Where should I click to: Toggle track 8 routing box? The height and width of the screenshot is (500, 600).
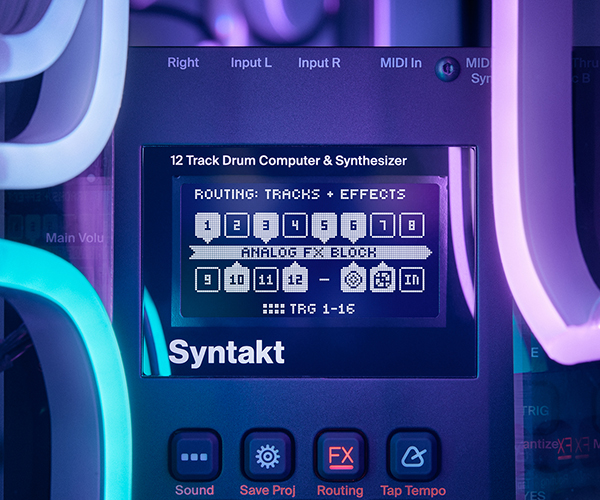(411, 225)
